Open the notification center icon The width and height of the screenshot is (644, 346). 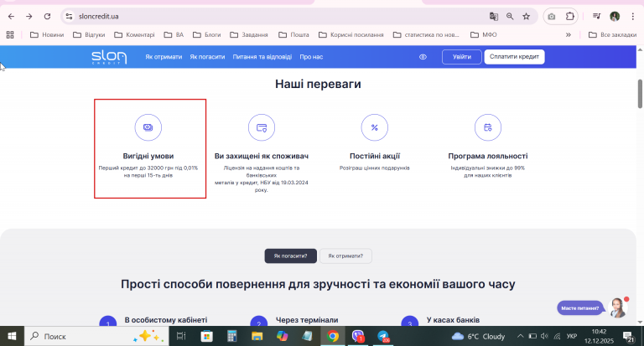(629, 337)
